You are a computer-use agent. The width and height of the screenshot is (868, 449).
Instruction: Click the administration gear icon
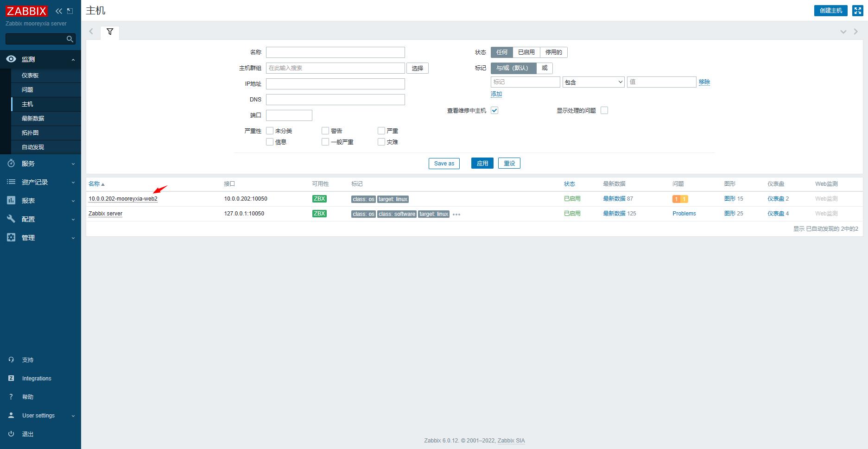(x=11, y=237)
